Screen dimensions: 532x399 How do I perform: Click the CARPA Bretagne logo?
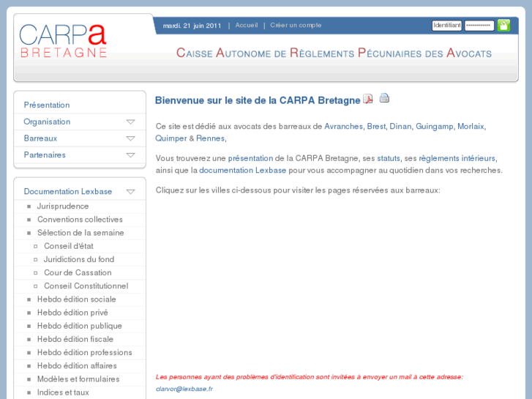click(64, 41)
